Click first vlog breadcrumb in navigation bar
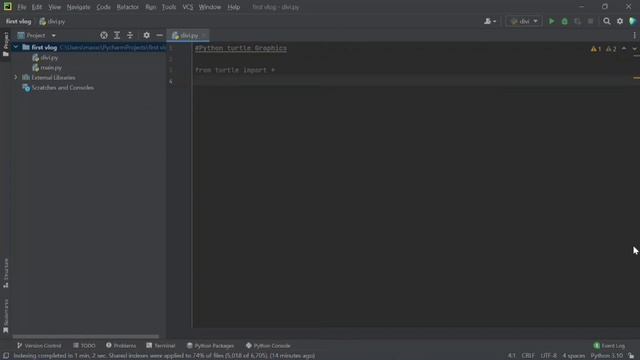Viewport: 640px width, 360px height. point(18,21)
